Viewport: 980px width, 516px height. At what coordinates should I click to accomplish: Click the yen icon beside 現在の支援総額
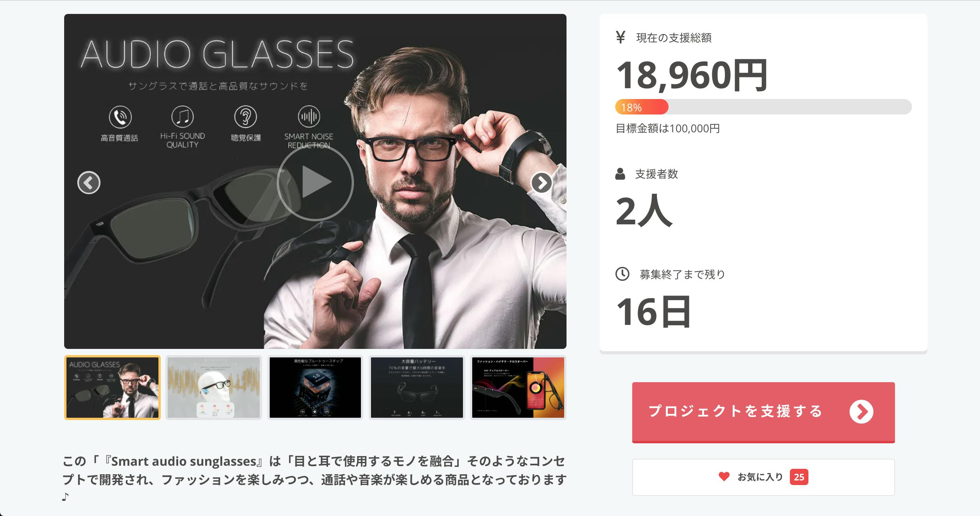click(x=620, y=37)
